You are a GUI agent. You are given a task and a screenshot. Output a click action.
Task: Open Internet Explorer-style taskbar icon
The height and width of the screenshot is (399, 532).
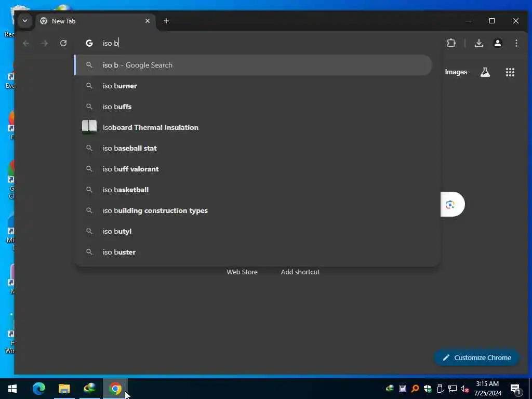(x=89, y=389)
